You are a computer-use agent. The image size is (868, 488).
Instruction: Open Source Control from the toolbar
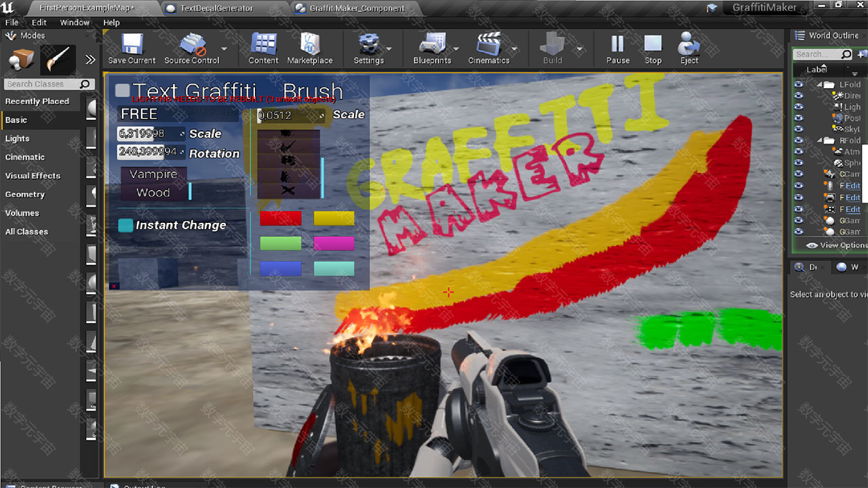pyautogui.click(x=193, y=45)
